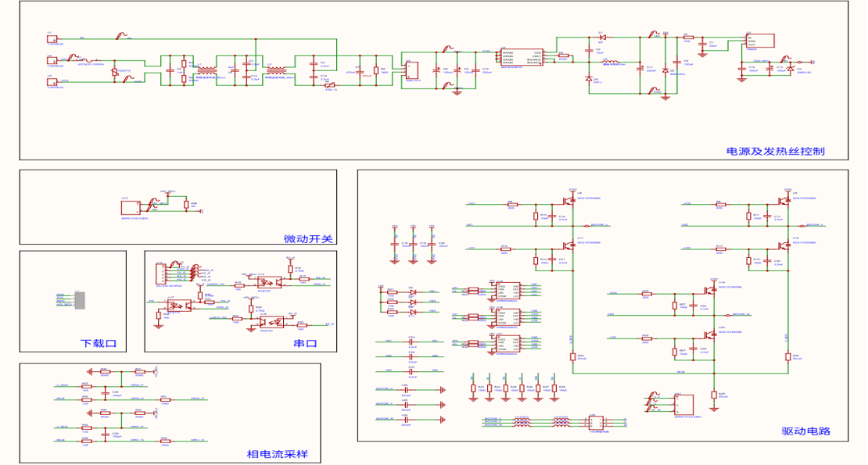Select the 串口 section label

tap(305, 343)
